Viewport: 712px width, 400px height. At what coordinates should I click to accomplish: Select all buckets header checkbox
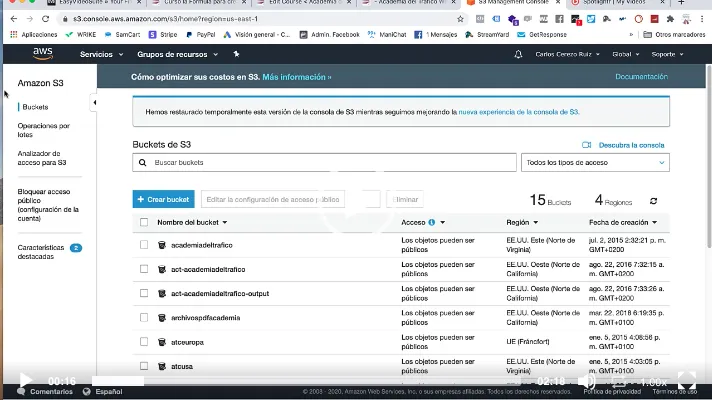pos(144,222)
